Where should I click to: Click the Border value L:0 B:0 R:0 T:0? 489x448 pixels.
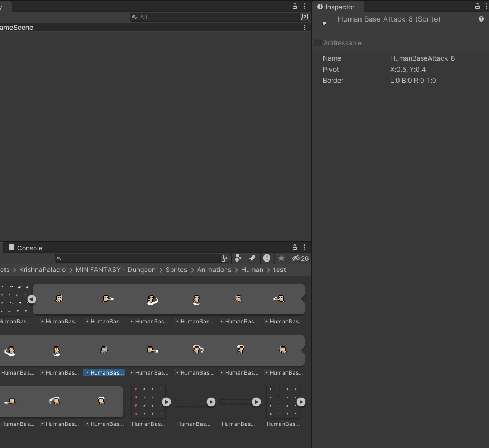pyautogui.click(x=413, y=81)
